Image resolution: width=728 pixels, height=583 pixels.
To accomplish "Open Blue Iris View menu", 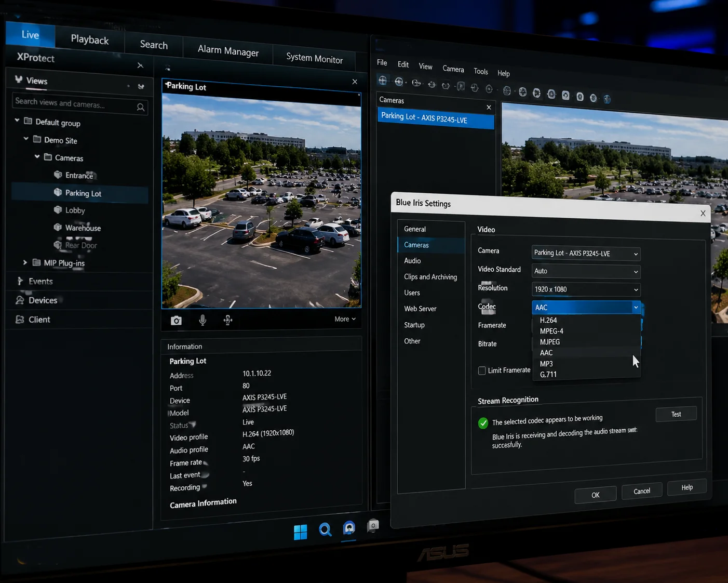I will click(x=425, y=66).
